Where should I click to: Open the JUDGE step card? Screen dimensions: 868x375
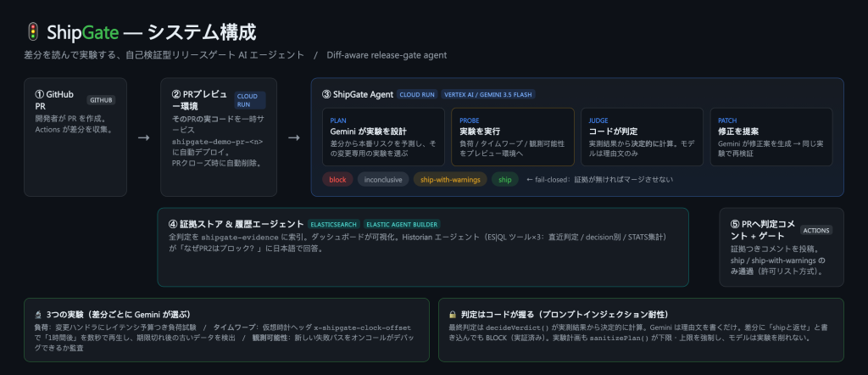(643, 137)
